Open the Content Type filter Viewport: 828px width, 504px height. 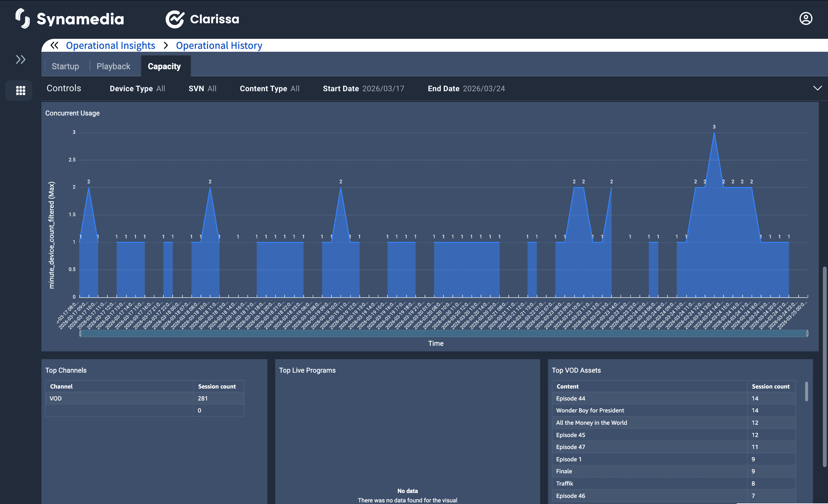[269, 89]
